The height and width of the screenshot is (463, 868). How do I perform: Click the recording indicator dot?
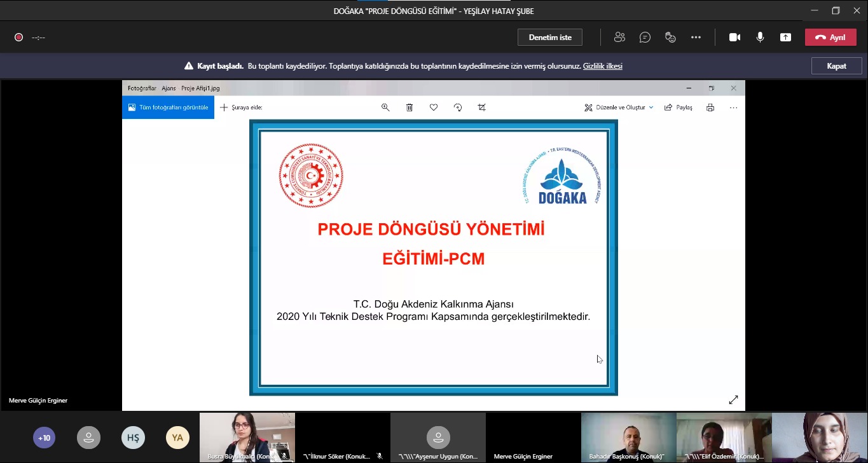point(18,38)
